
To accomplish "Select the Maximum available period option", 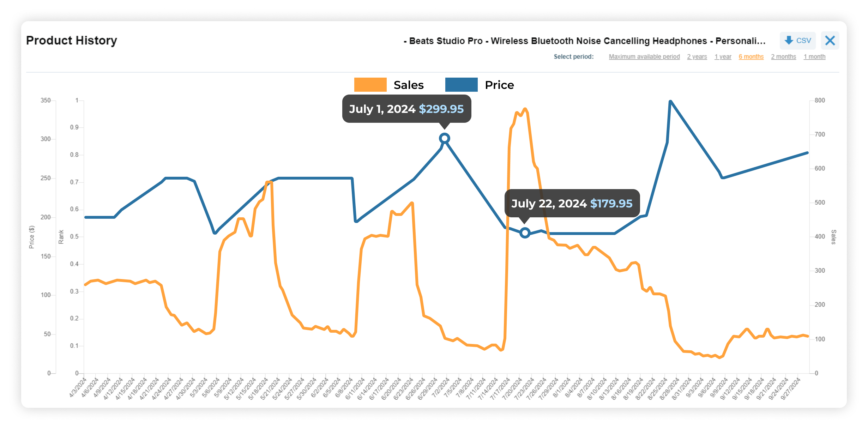I will click(644, 56).
